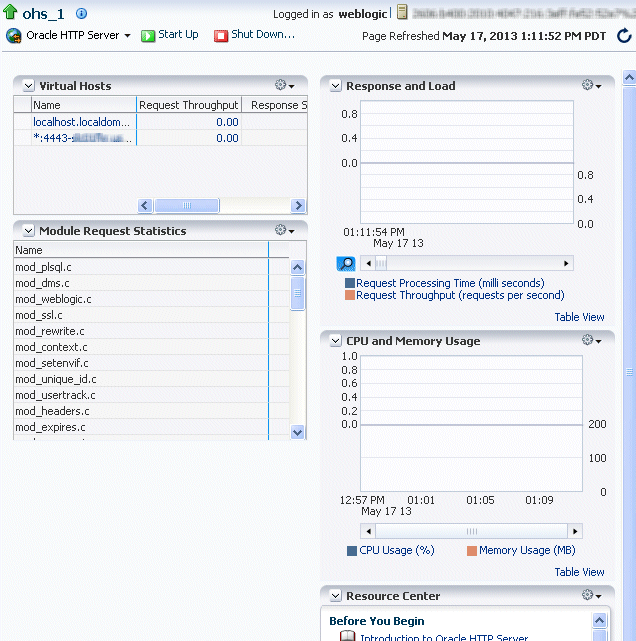Click the Memory Usage (MB) legend link
Image resolution: width=636 pixels, height=641 pixels.
click(x=527, y=550)
